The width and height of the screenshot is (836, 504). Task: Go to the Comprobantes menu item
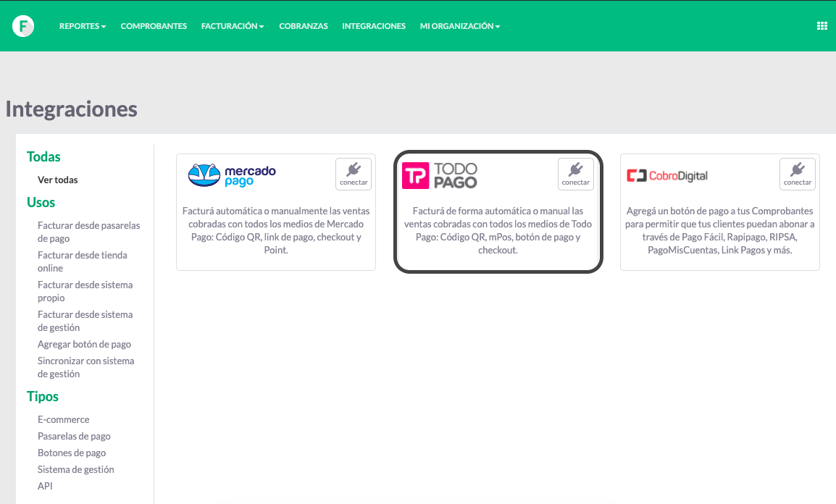pyautogui.click(x=154, y=26)
